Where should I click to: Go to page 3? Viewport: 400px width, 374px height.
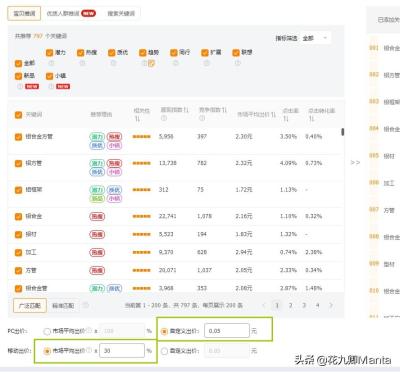tap(304, 305)
